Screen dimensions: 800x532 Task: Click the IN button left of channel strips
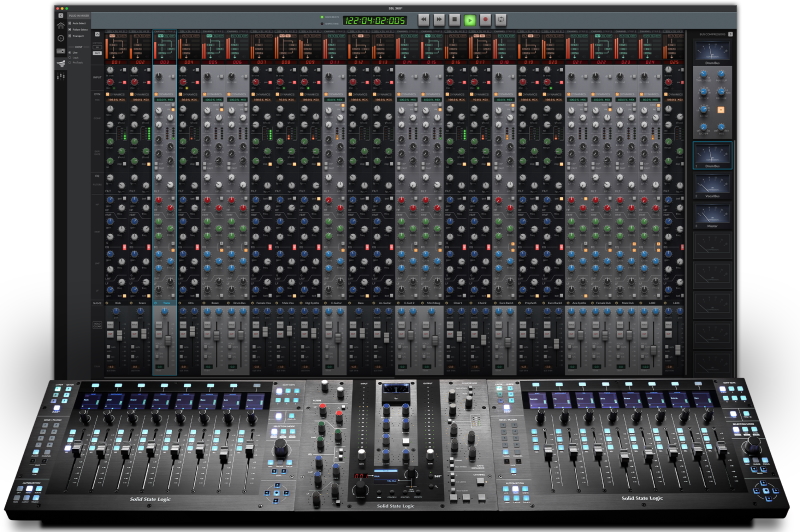(97, 47)
